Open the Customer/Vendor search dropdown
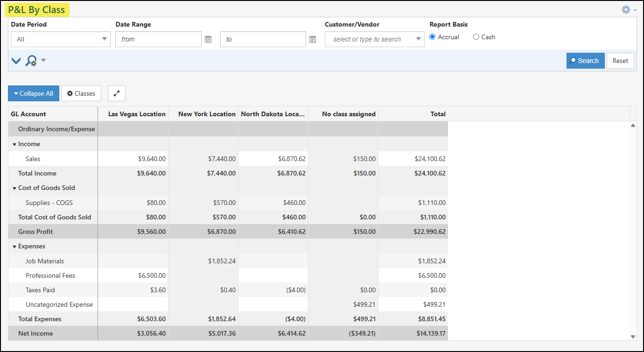The height and width of the screenshot is (352, 644). coord(375,39)
